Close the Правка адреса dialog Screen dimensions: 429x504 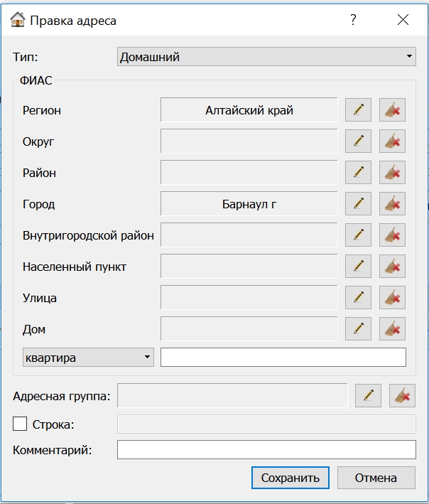tap(403, 20)
